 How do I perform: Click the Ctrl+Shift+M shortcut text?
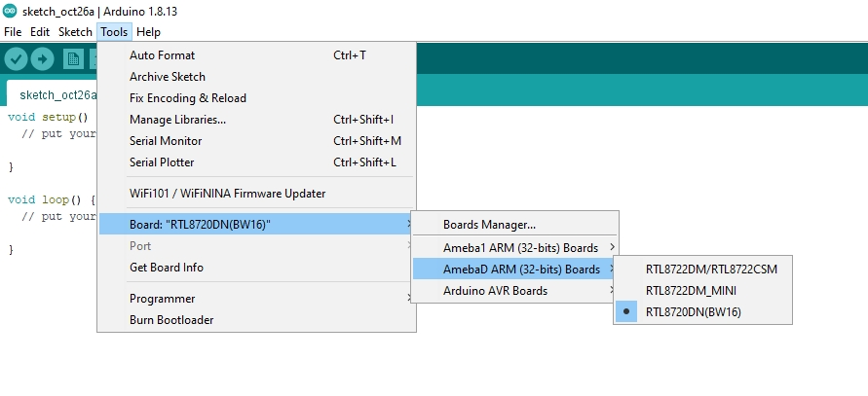(367, 141)
